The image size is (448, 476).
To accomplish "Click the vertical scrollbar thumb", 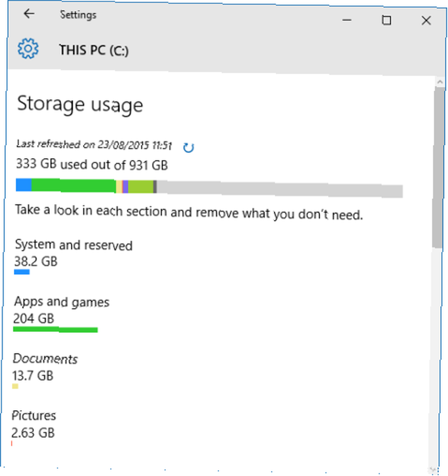I will coord(438,167).
